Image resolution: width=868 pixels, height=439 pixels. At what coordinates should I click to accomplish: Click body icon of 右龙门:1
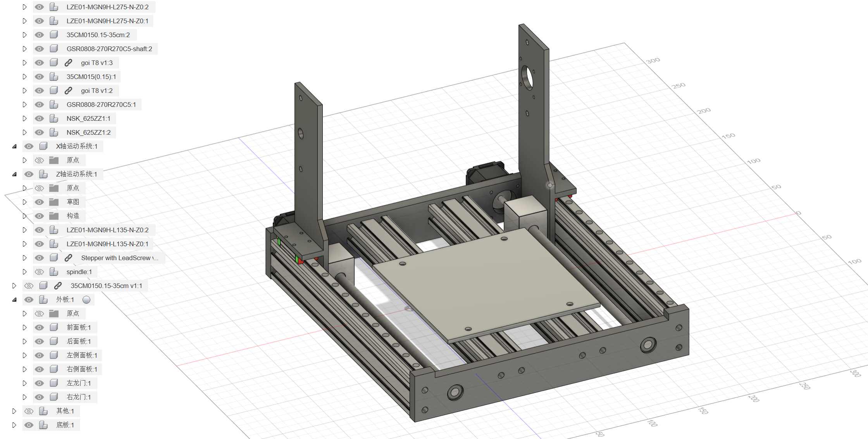(x=54, y=397)
